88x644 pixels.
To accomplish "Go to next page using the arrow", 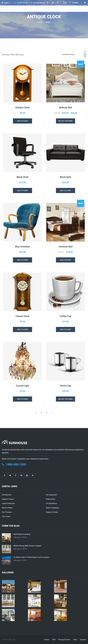I will 52,413.
